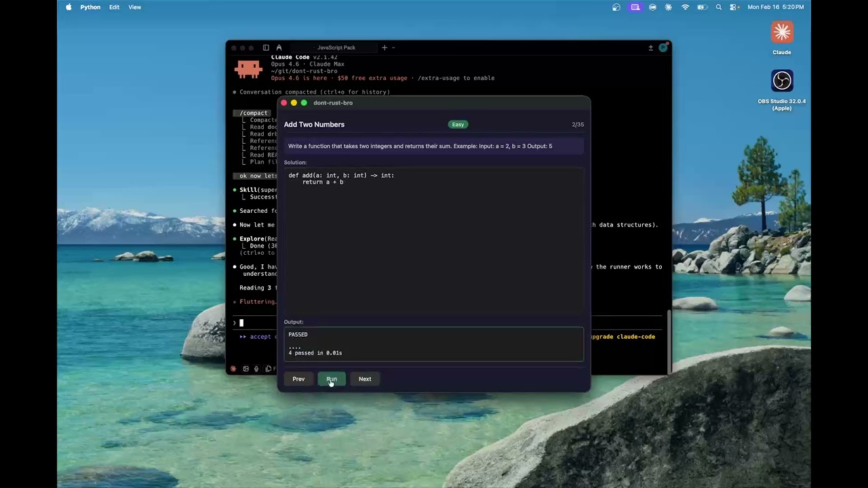Screen dimensions: 868x488
Task: Click the terminal prompt input line
Action: coord(255,323)
